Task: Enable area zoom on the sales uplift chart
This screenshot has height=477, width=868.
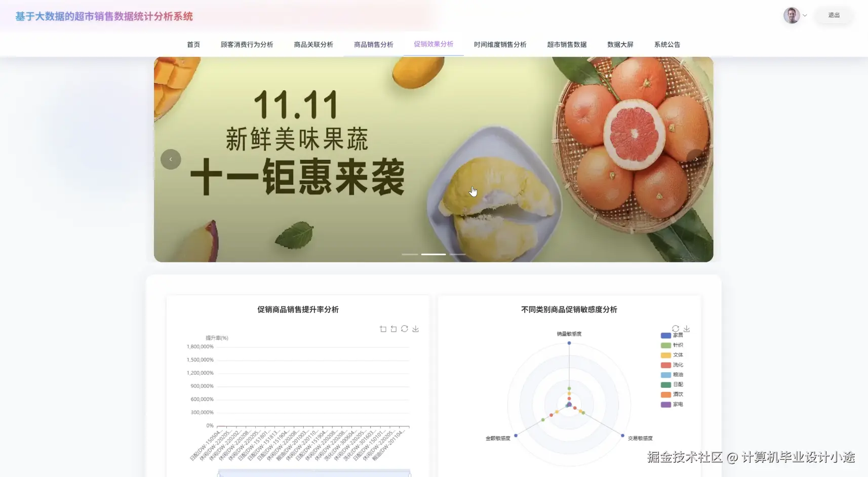Action: [x=383, y=329]
